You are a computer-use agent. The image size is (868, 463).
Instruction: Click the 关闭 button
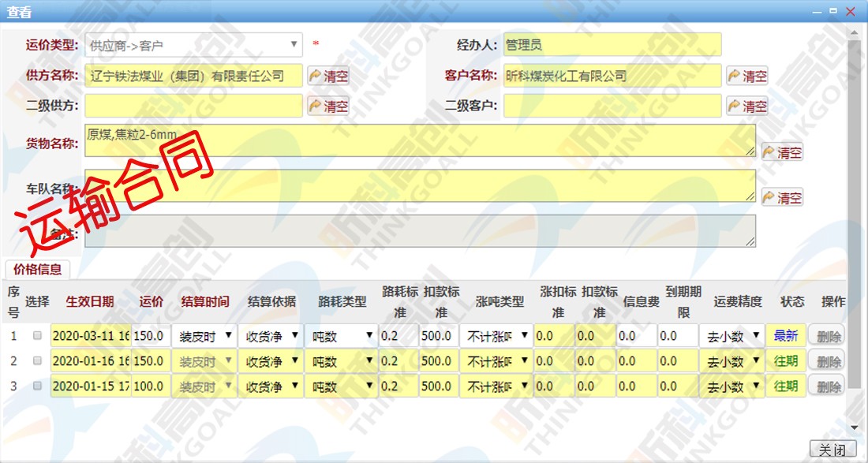[833, 449]
